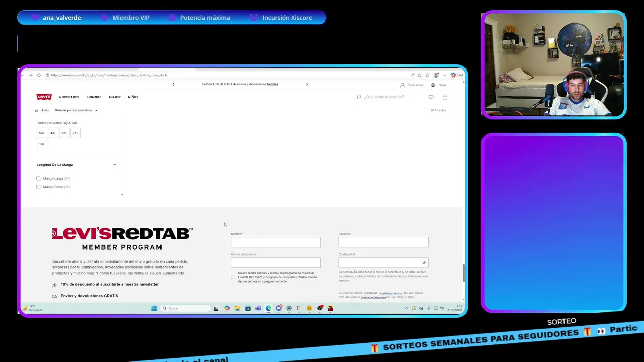This screenshot has width=644, height=362.
Task: Select the 1XL size option
Action: tap(42, 144)
